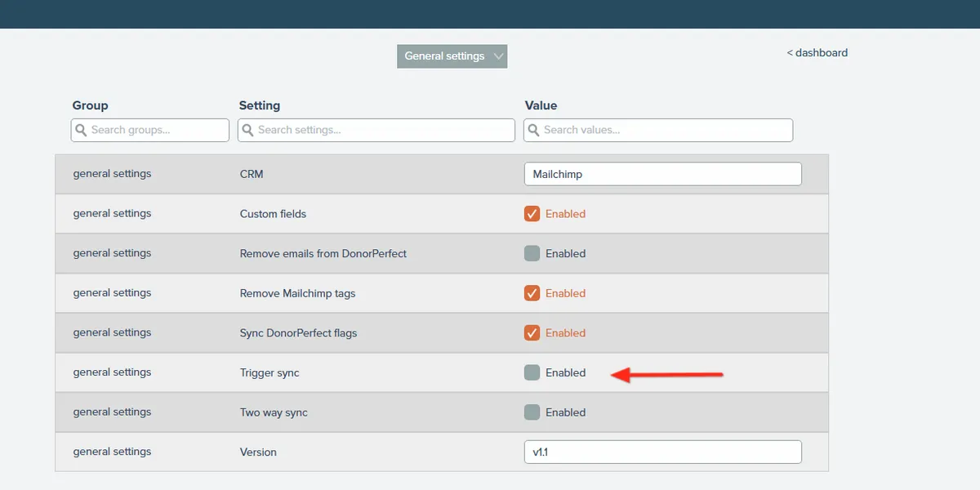The image size is (980, 490).
Task: Uncheck the Custom fields Enabled checkbox
Action: click(x=532, y=214)
